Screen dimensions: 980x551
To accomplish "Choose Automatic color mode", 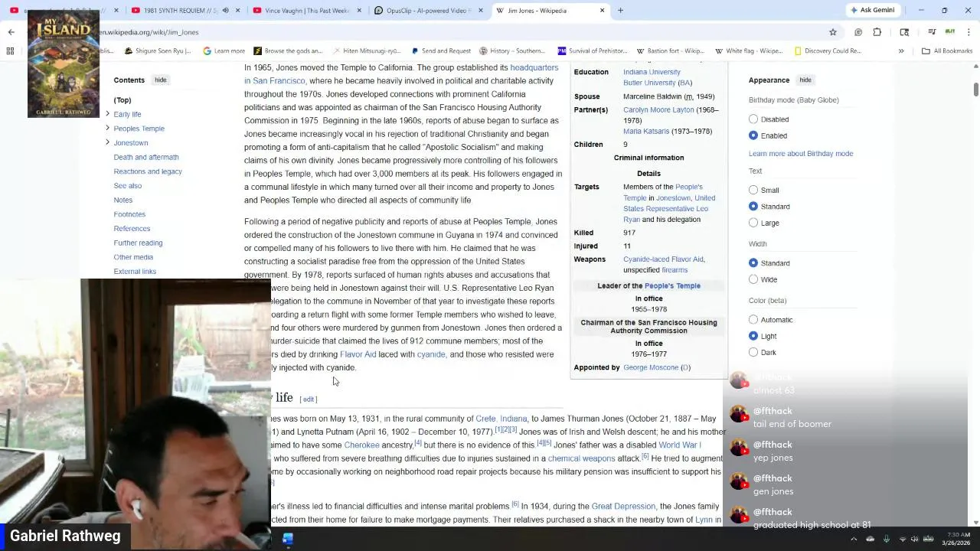I will tap(753, 320).
